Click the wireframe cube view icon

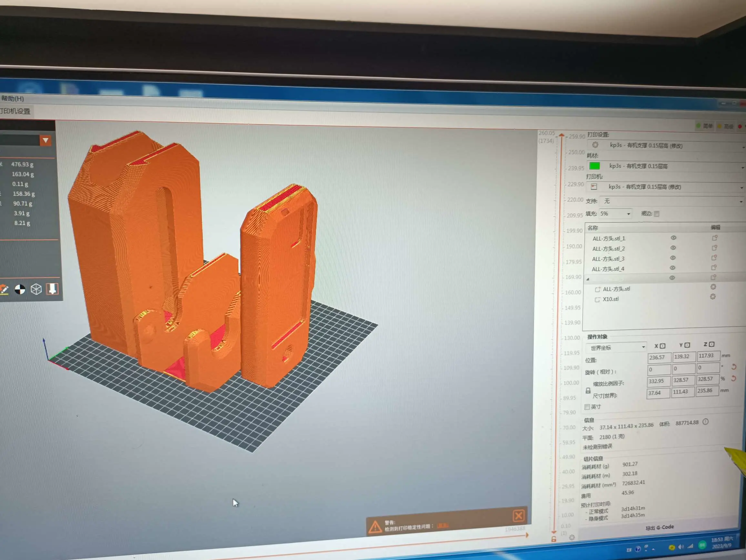(36, 289)
